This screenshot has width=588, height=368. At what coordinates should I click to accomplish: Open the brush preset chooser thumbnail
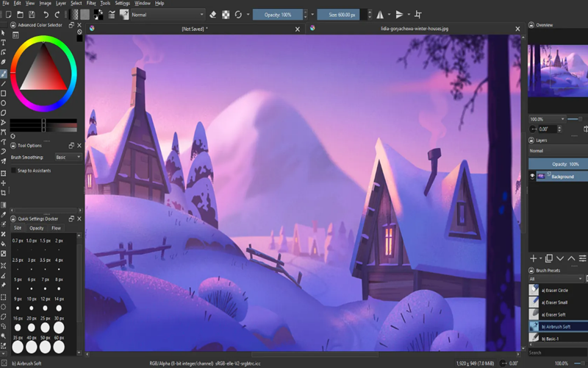(x=124, y=15)
